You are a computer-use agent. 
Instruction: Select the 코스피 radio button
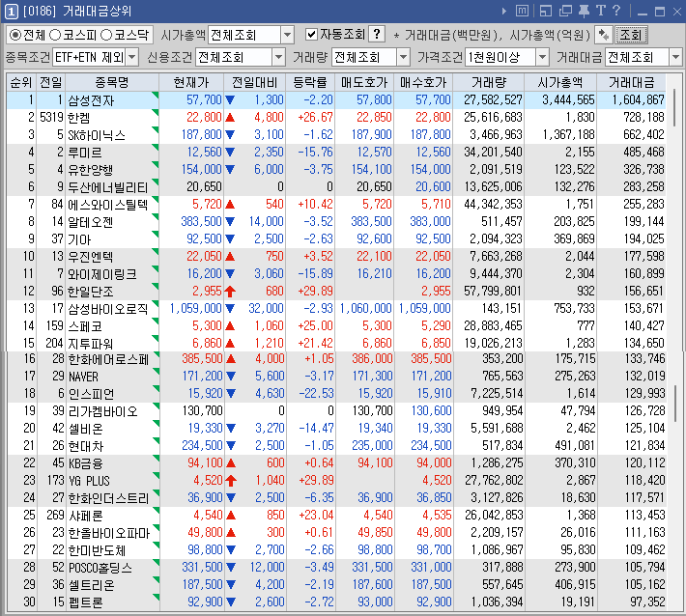click(55, 35)
